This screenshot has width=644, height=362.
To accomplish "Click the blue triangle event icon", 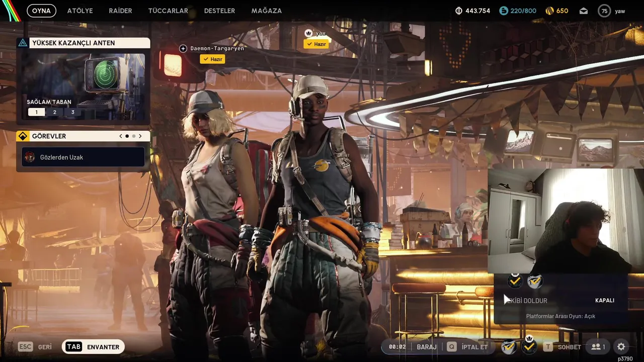I will [x=23, y=43].
